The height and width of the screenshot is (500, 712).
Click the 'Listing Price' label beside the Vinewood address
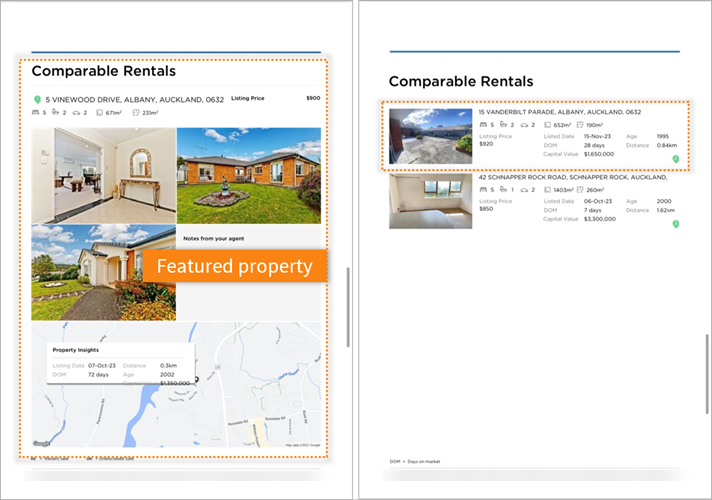point(247,98)
